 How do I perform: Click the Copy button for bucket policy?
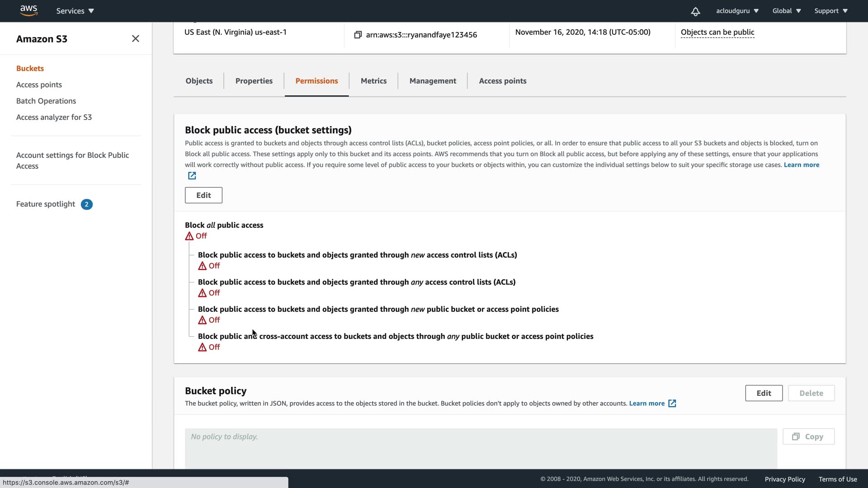[808, 436]
